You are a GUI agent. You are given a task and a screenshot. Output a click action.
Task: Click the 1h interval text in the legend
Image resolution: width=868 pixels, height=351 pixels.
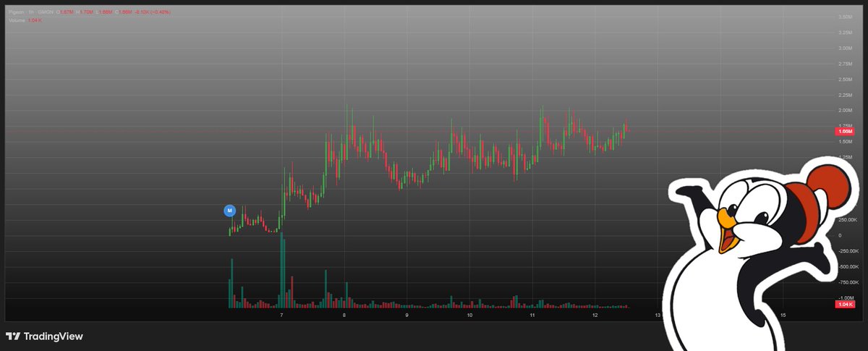pyautogui.click(x=32, y=12)
